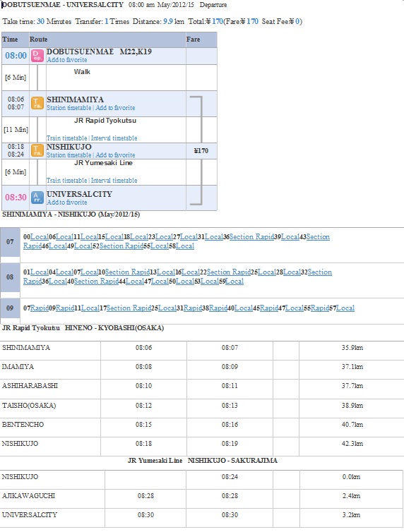Viewport: 404px width, 532px height.
Task: Open the 09:11 Local train link
Action: [90, 308]
